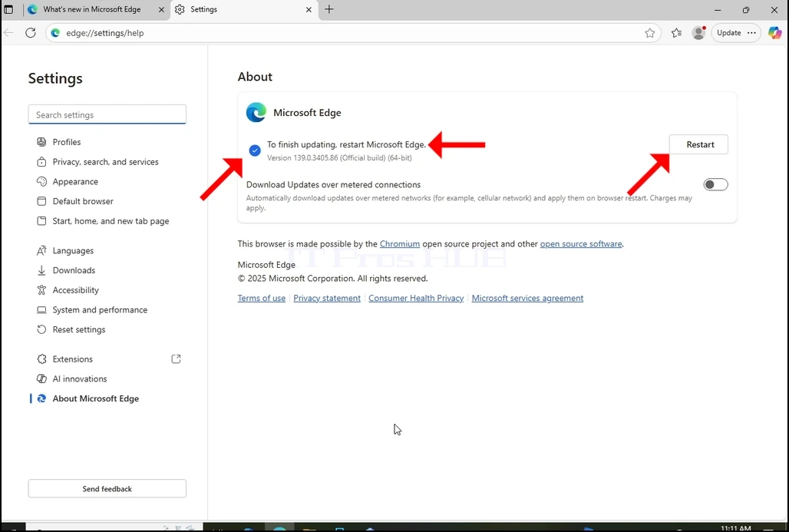789x532 pixels.
Task: Open the profile avatar icon
Action: click(698, 33)
